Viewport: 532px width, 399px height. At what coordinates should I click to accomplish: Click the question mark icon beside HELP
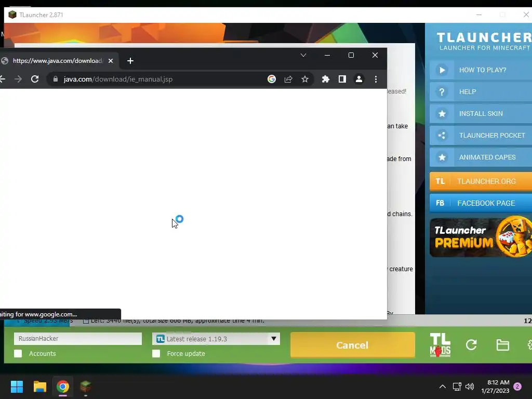(x=442, y=91)
